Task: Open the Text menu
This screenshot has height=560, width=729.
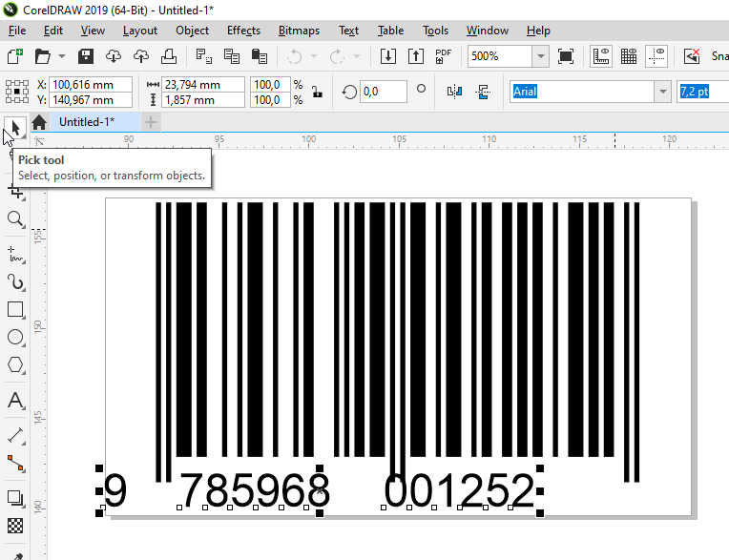Action: coord(348,31)
